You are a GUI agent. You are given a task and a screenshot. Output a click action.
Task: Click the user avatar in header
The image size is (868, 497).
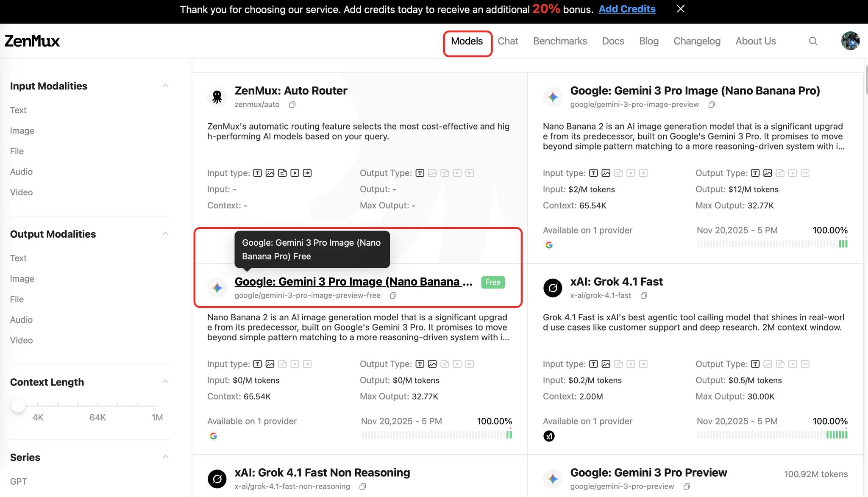(850, 41)
